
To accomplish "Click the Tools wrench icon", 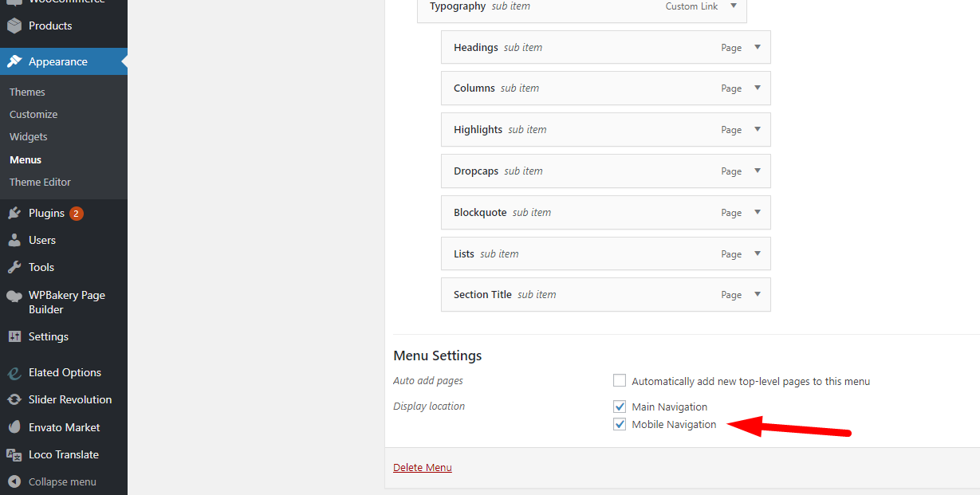I will click(14, 267).
